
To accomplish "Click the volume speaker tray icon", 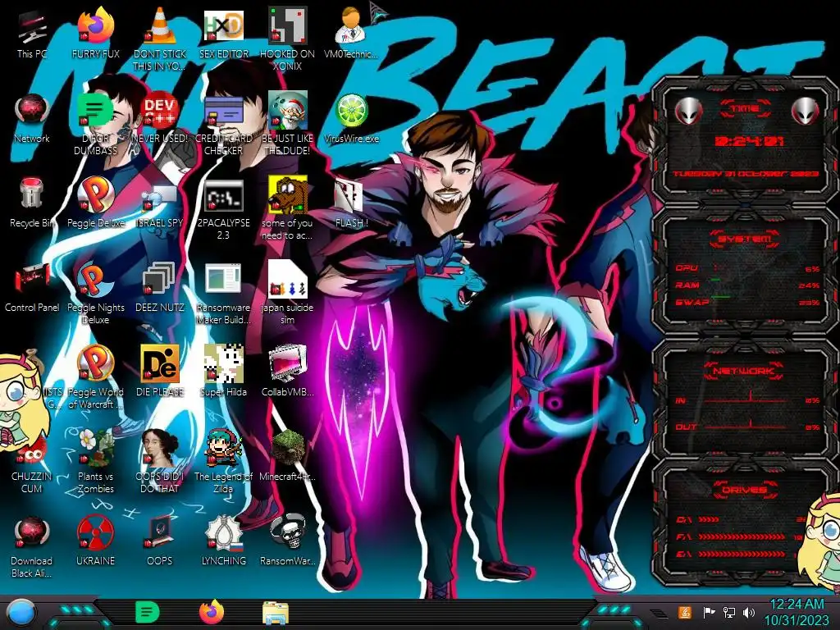I will click(749, 612).
